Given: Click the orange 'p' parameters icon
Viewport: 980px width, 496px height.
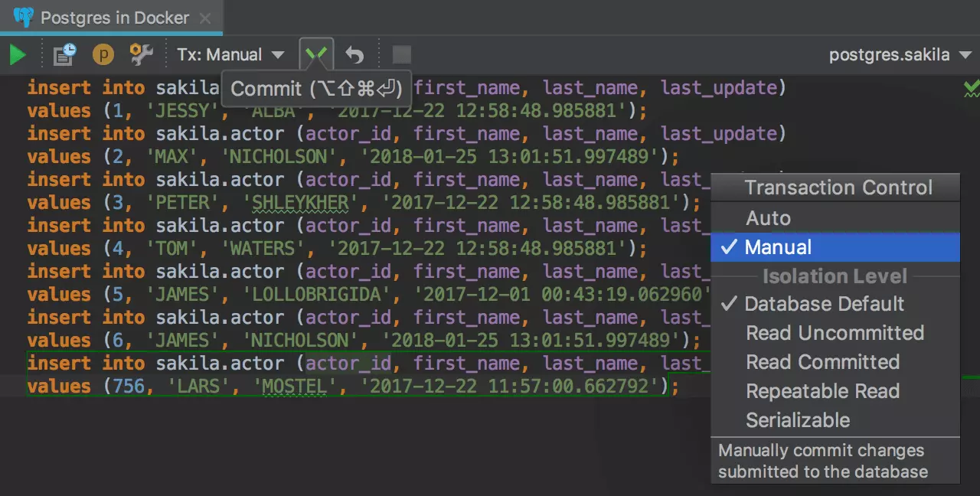Looking at the screenshot, I should [103, 55].
